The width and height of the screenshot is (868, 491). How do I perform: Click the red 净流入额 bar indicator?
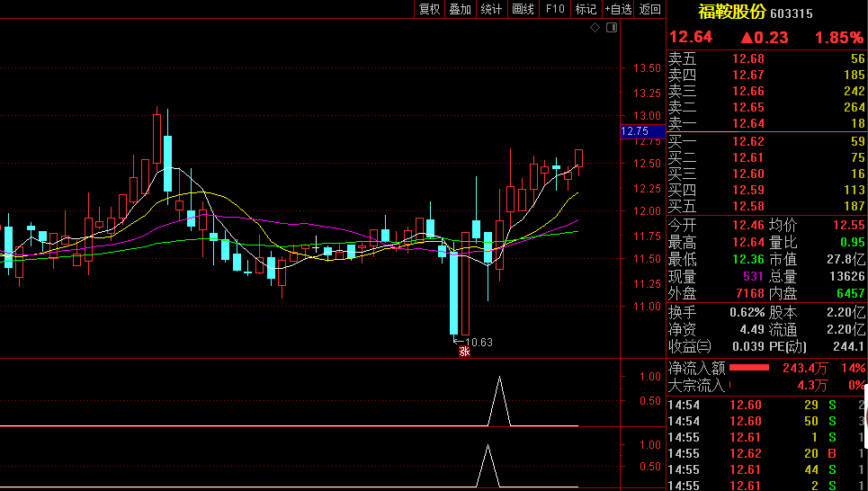(x=749, y=368)
